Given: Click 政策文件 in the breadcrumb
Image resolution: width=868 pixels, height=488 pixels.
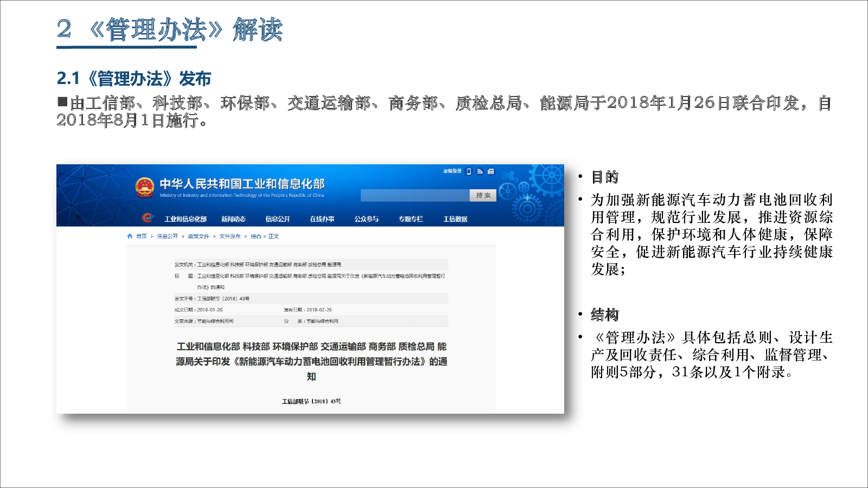Looking at the screenshot, I should (199, 236).
